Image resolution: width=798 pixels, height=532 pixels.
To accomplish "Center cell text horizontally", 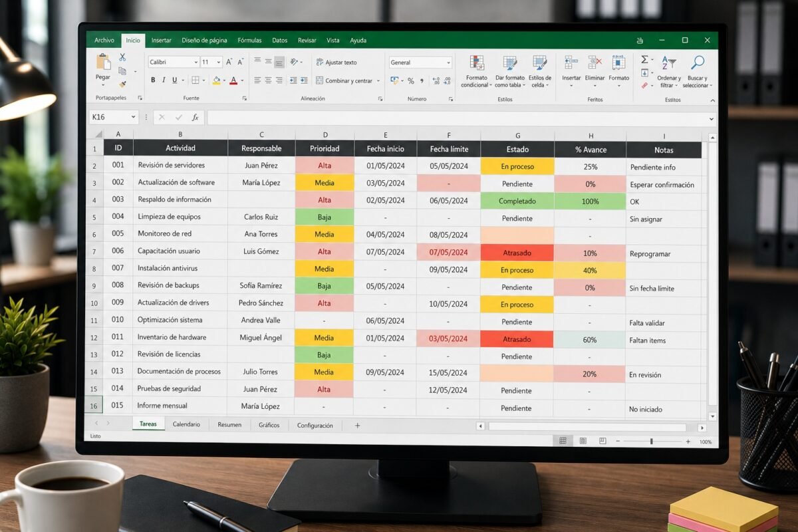I will 268,80.
